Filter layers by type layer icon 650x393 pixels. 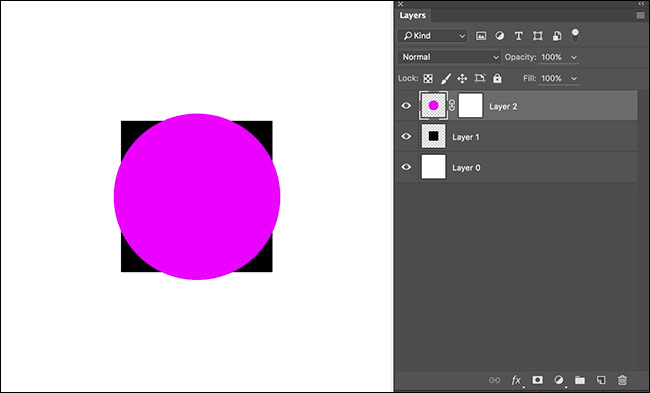pos(518,36)
